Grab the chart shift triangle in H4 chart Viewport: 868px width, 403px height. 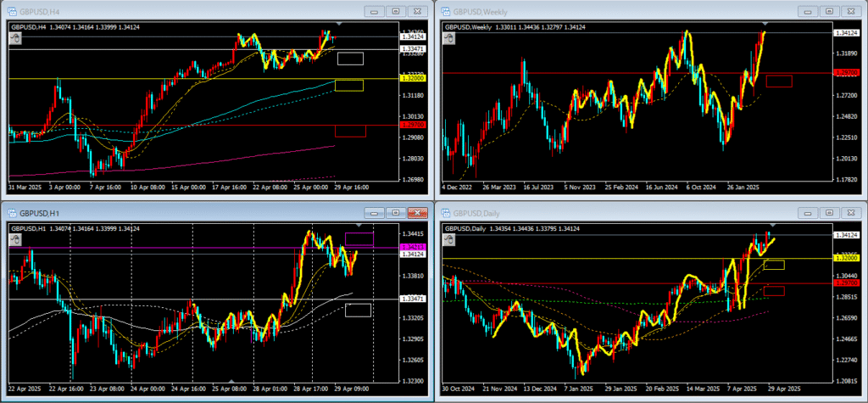(339, 24)
